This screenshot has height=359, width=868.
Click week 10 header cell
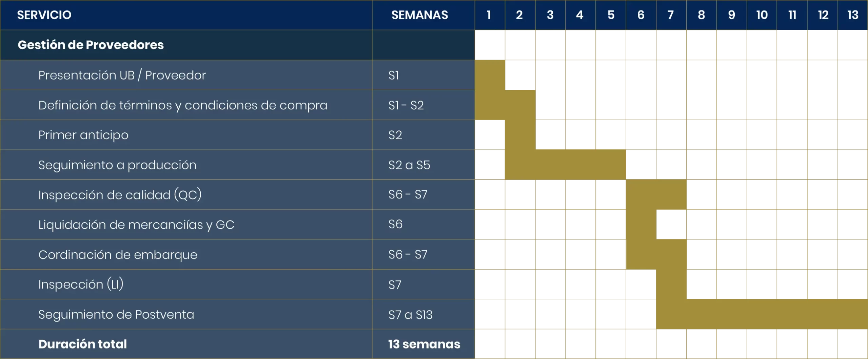point(762,15)
